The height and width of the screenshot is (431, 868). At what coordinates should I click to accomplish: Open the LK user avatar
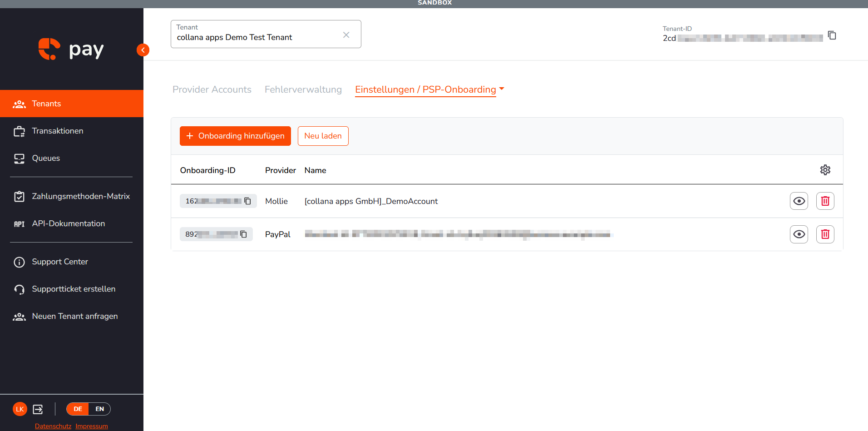click(x=20, y=409)
